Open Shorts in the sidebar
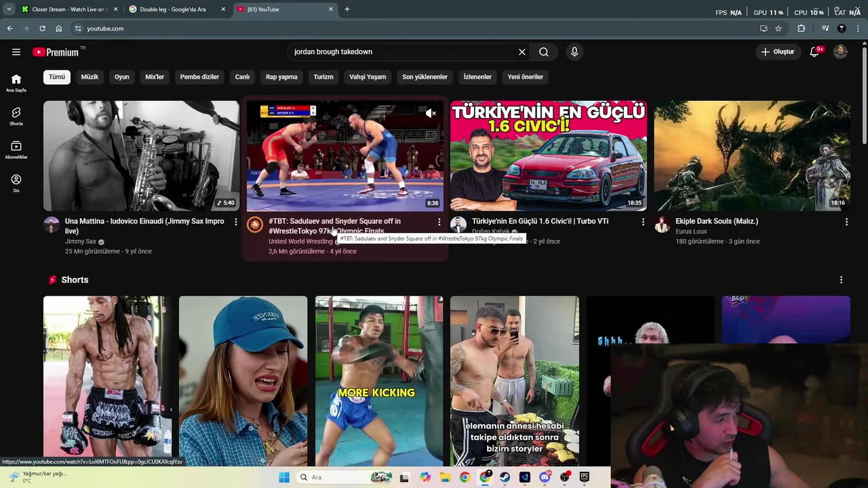The height and width of the screenshot is (488, 868). tap(16, 117)
